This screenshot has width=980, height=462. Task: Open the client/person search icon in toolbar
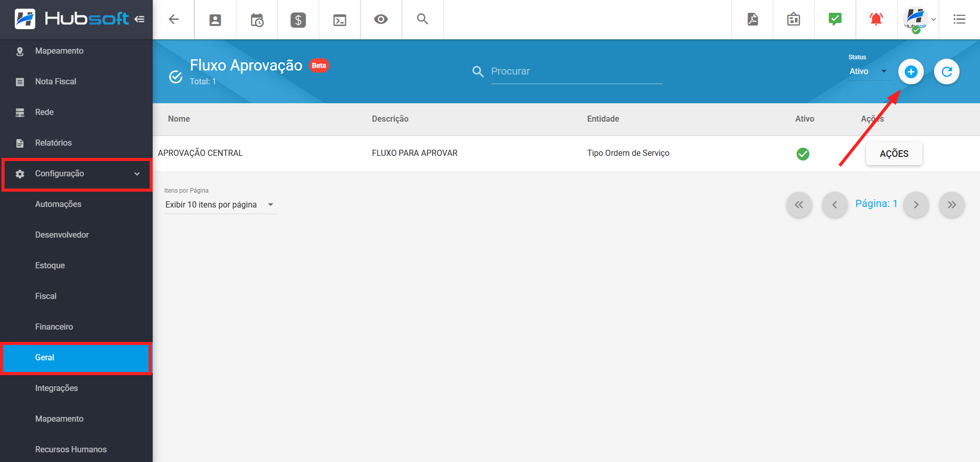click(x=215, y=19)
